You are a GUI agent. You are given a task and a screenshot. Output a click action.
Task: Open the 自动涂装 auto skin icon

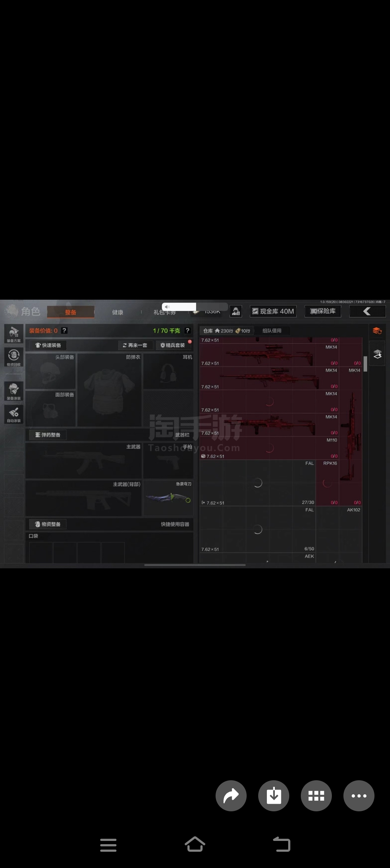point(14,414)
